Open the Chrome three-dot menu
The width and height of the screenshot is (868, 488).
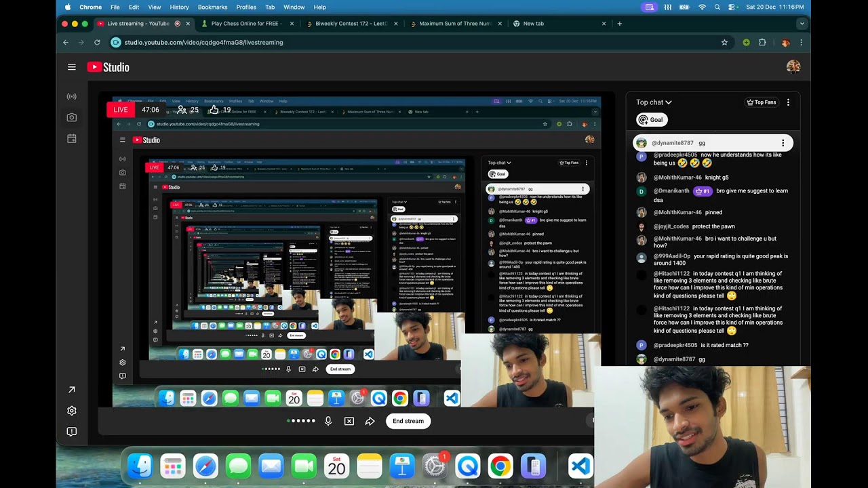(802, 42)
